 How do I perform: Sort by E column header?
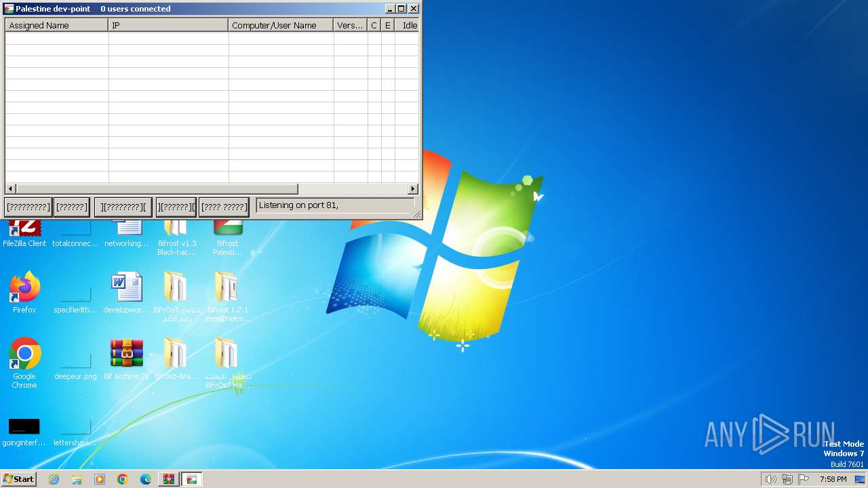pos(388,25)
